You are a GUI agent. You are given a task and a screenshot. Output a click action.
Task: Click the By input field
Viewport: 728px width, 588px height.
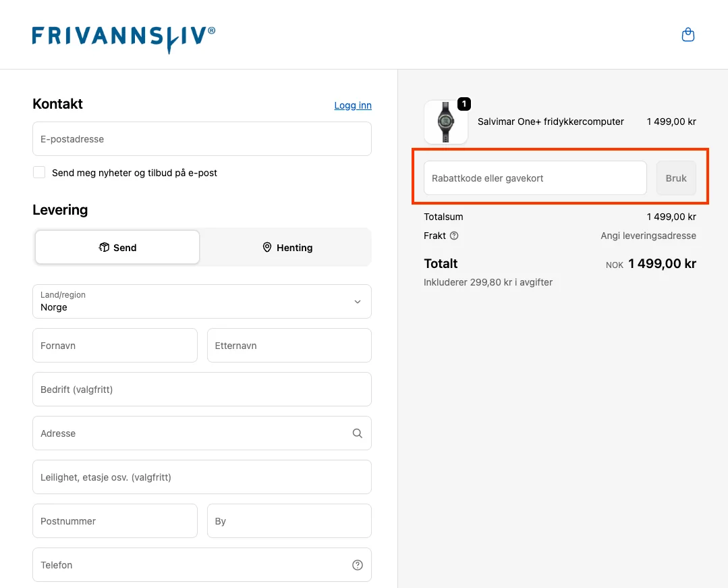[289, 521]
